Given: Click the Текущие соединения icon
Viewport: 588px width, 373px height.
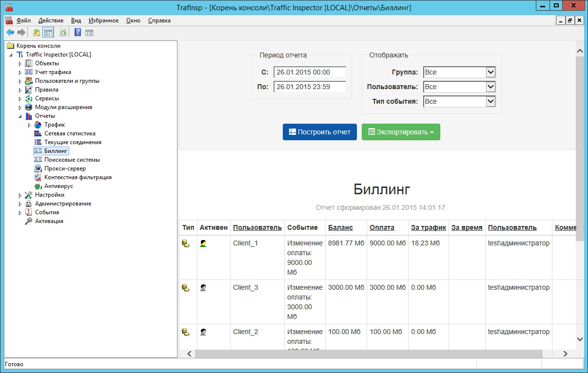Looking at the screenshot, I should pos(38,142).
